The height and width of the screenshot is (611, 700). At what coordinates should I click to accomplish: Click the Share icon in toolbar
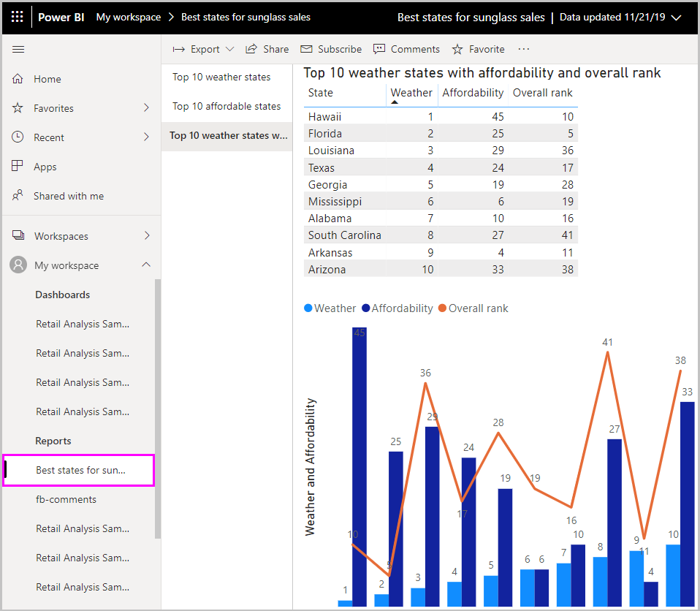click(x=251, y=49)
